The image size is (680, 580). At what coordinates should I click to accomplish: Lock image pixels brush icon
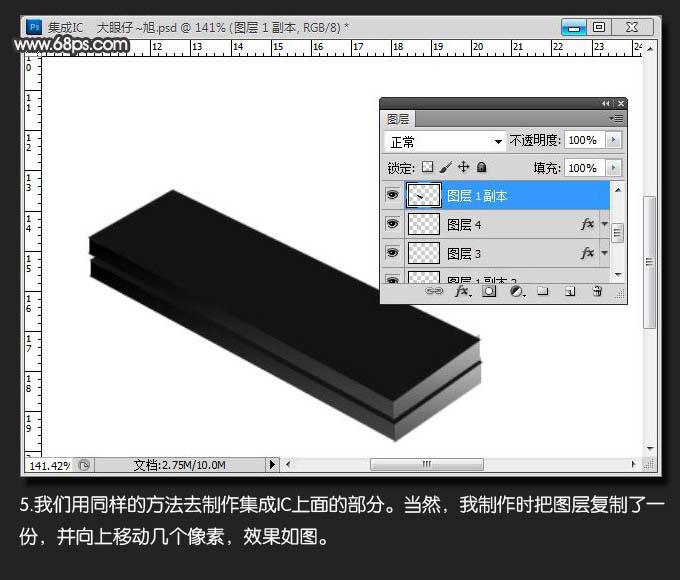(x=445, y=167)
